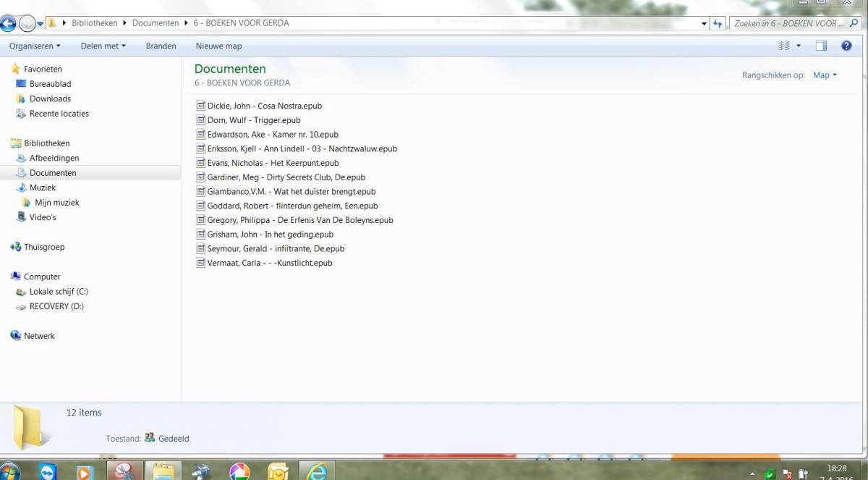Viewport: 868px width, 480px height.
Task: Click the Windows Explorer taskbar button
Action: click(163, 471)
